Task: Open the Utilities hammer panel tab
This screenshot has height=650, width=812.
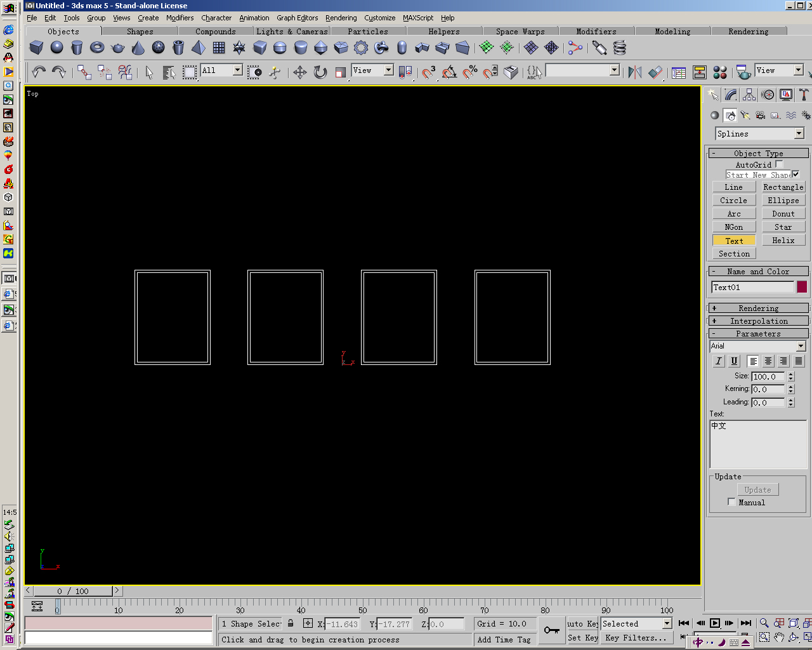Action: [804, 95]
